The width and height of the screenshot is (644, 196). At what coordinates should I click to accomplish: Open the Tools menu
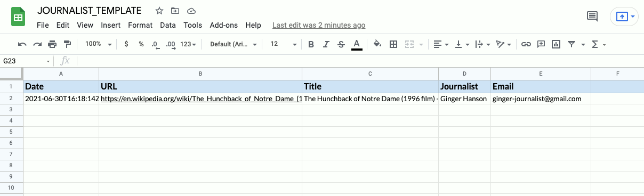[x=192, y=25]
